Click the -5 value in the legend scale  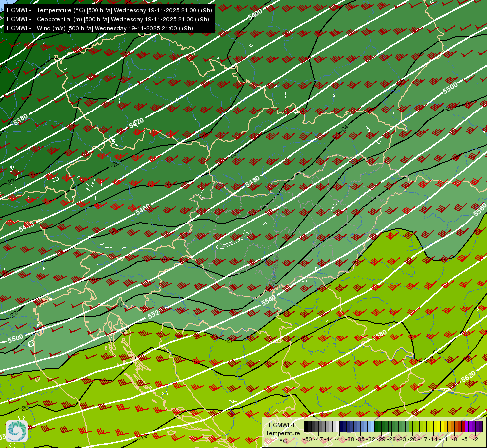[x=465, y=439]
